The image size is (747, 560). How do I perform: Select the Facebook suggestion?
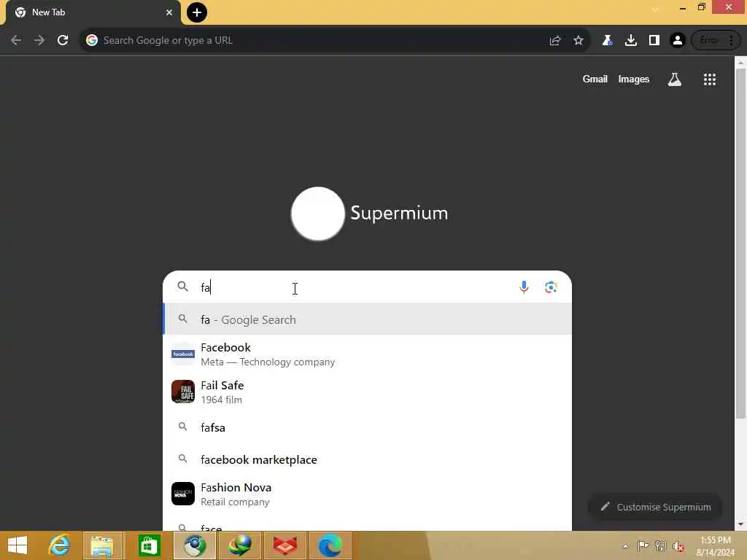[368, 354]
